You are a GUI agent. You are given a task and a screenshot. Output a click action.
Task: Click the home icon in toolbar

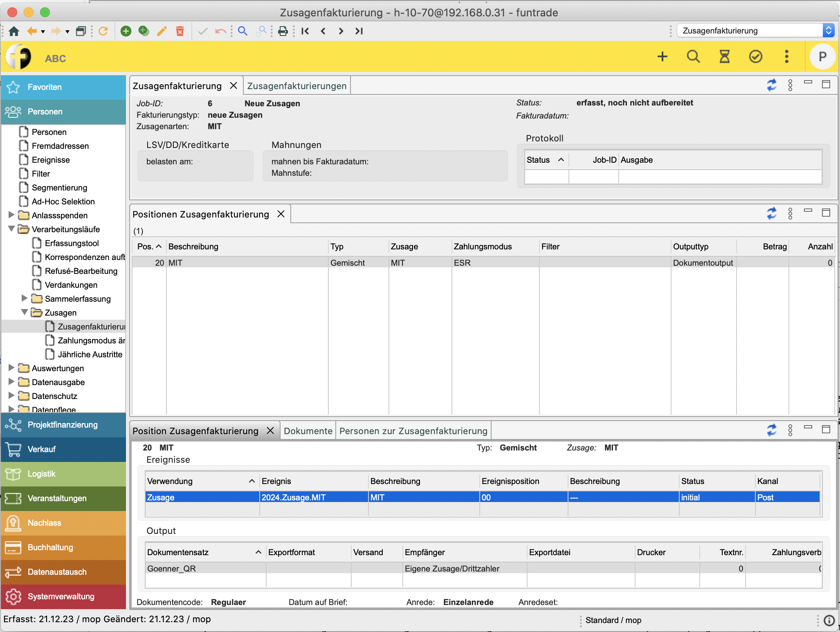(x=14, y=31)
